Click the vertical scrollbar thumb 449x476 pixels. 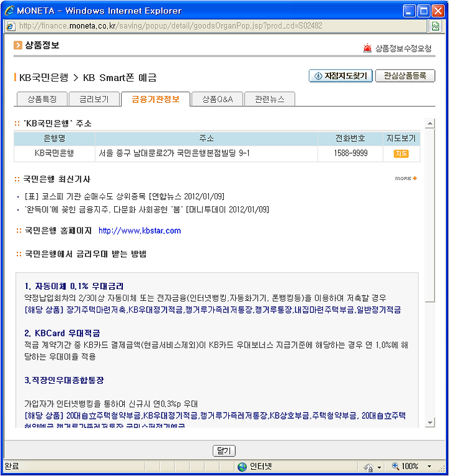pyautogui.click(x=430, y=215)
